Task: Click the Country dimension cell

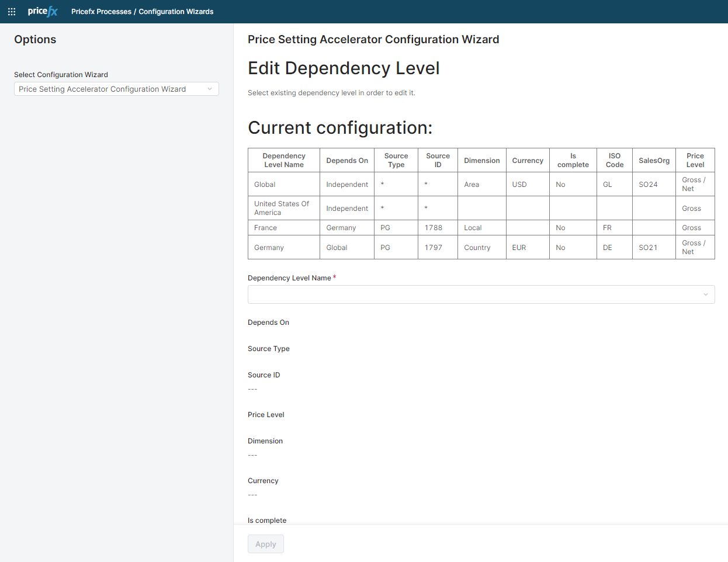Action: click(x=477, y=248)
